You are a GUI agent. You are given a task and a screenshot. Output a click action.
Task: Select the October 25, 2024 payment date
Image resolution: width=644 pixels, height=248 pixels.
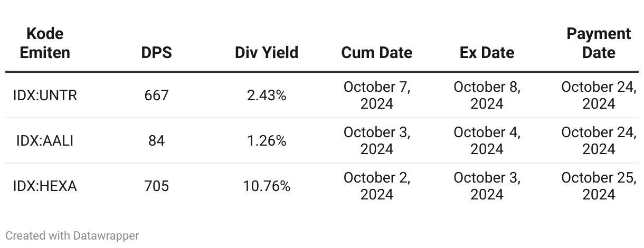[x=599, y=186]
